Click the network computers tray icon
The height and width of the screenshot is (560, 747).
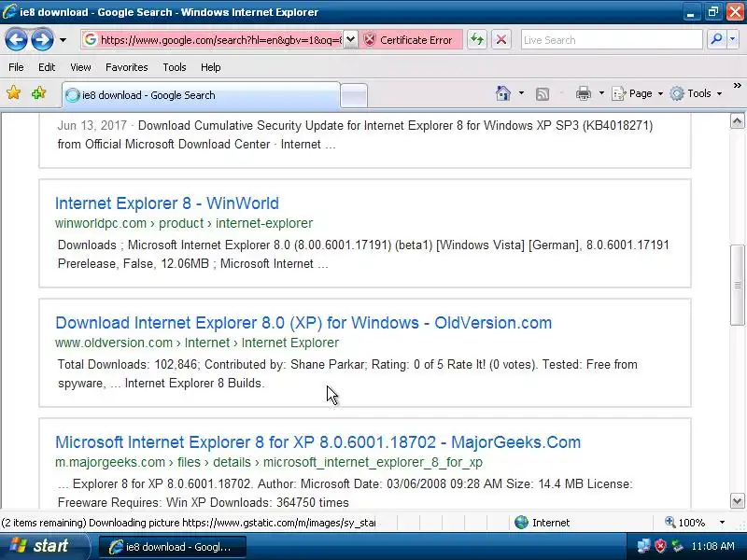click(643, 546)
